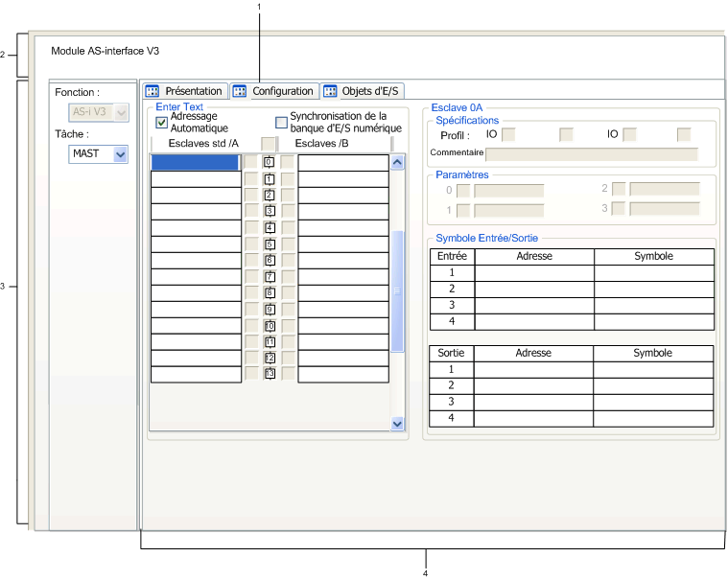728x580 pixels.
Task: Click the Paramètres 2 text field
Action: click(x=665, y=189)
